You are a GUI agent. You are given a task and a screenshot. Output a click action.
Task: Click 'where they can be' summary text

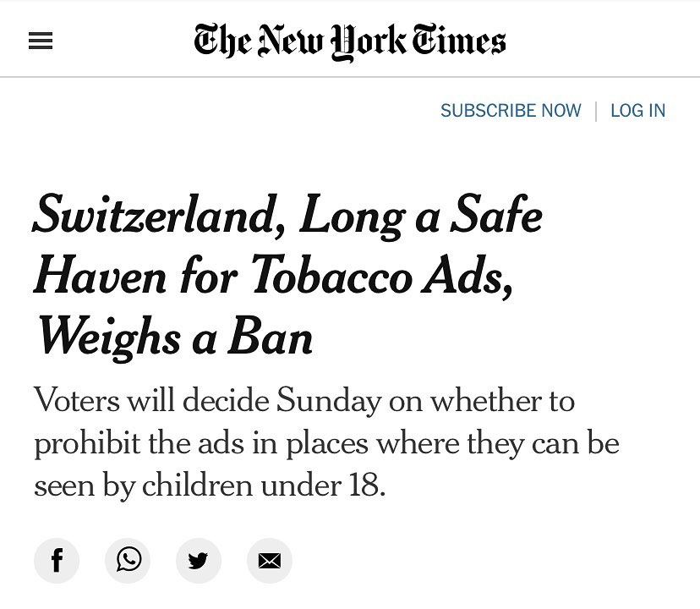tap(498, 444)
